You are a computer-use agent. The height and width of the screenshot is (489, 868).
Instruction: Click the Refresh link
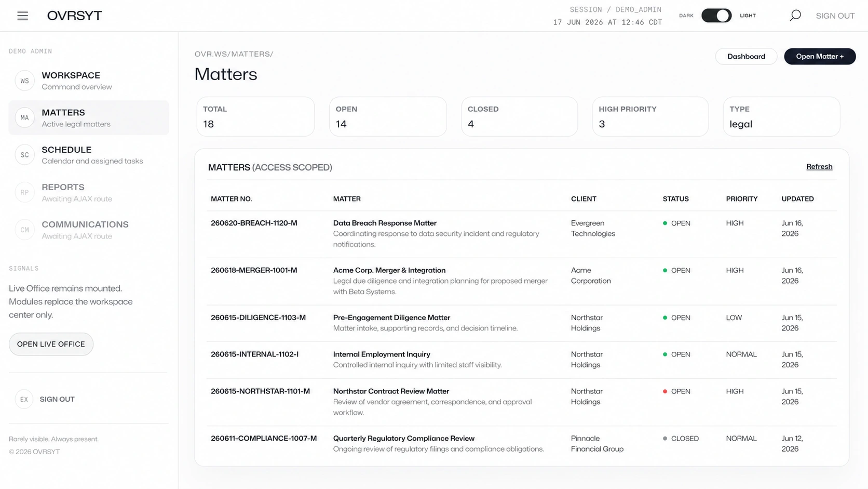pos(819,166)
